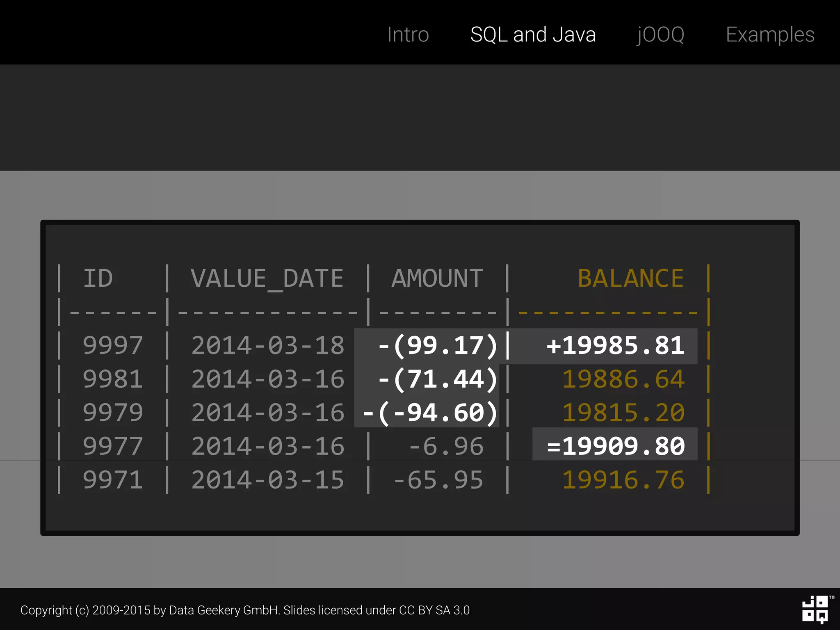Click the copyright license text
Viewport: 840px width, 630px height.
pyautogui.click(x=245, y=610)
